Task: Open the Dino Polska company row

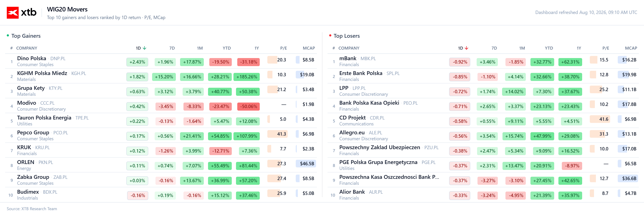Action: 161,61
